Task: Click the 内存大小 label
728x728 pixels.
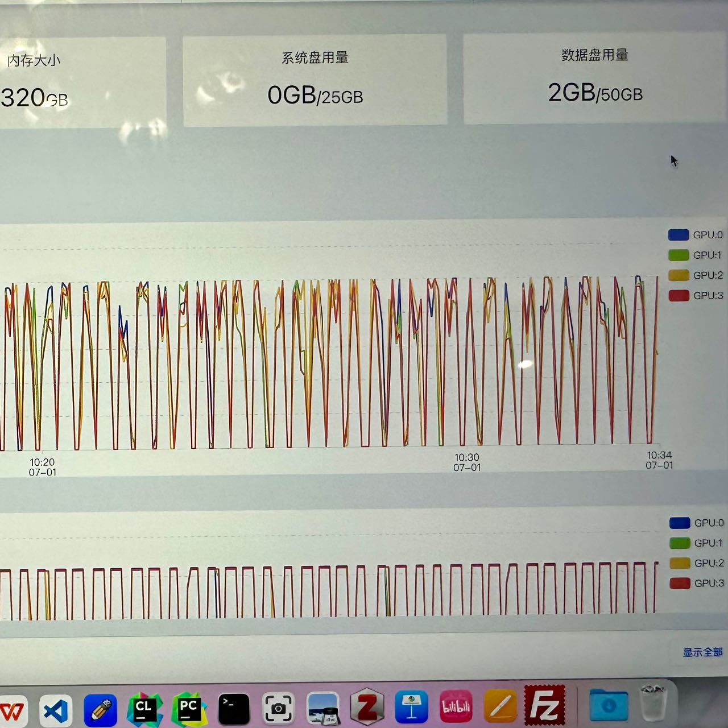Action: 34,60
